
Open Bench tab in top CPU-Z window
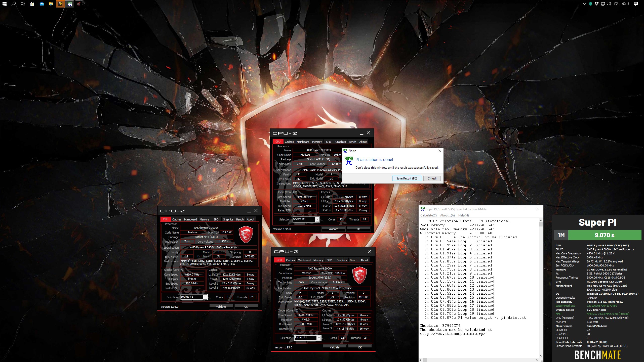point(352,142)
